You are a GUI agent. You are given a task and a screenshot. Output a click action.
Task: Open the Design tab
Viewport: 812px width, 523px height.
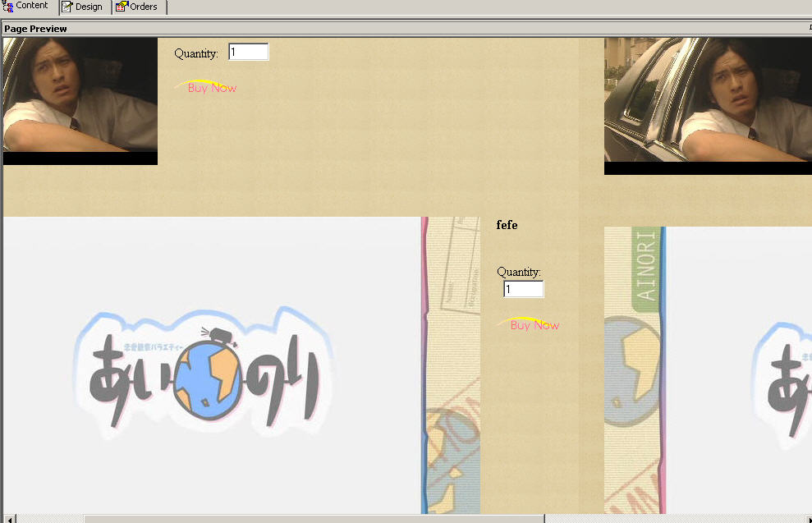pos(83,7)
